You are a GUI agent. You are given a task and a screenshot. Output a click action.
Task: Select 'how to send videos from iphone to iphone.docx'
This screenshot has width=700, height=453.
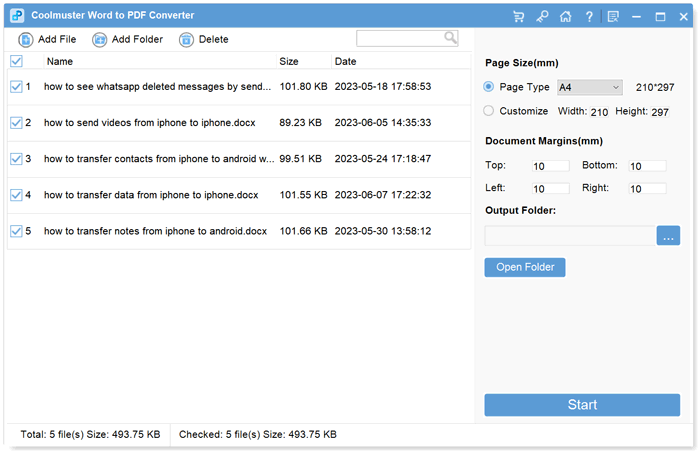coord(150,123)
